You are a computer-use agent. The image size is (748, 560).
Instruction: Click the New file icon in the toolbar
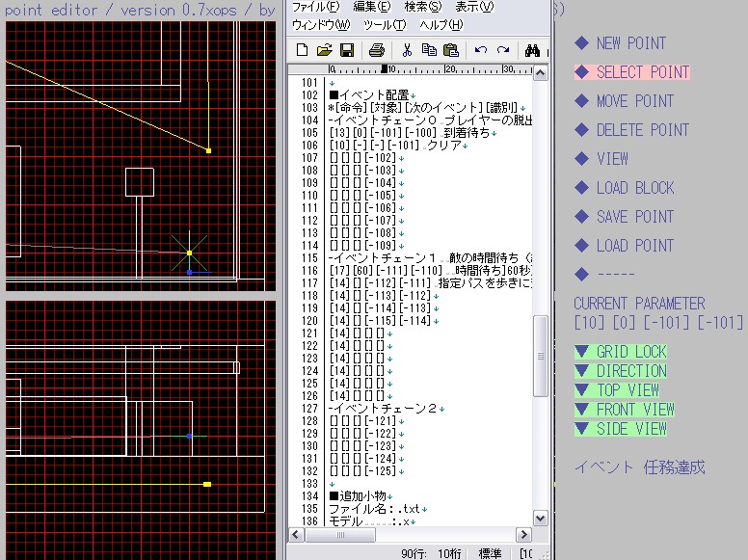tap(303, 50)
